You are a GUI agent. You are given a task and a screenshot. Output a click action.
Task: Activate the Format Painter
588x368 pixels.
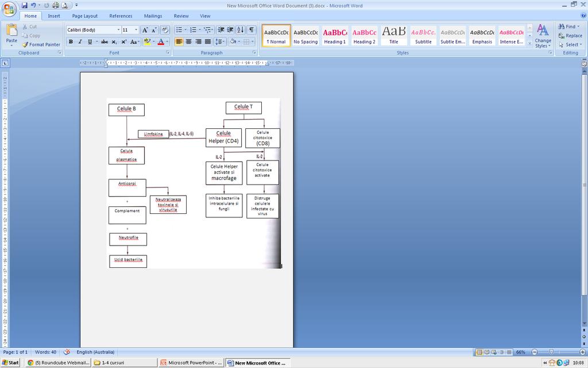[41, 44]
